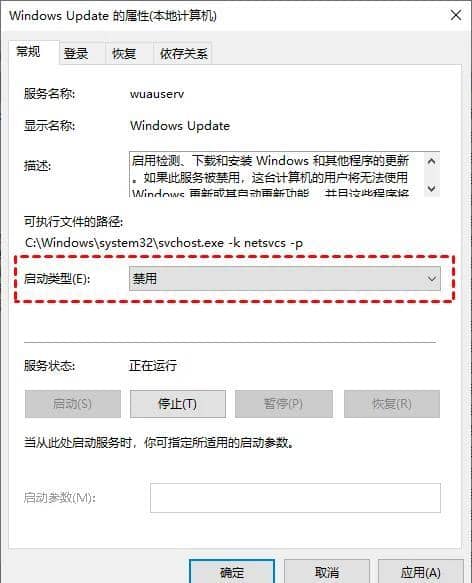The height and width of the screenshot is (583, 472).
Task: Click the disabled 启动(S) button
Action: [x=73, y=404]
